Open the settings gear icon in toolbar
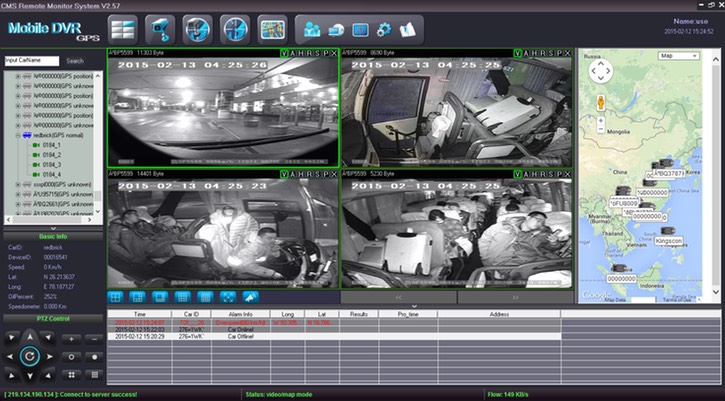This screenshot has width=725, height=401. pos(383,29)
